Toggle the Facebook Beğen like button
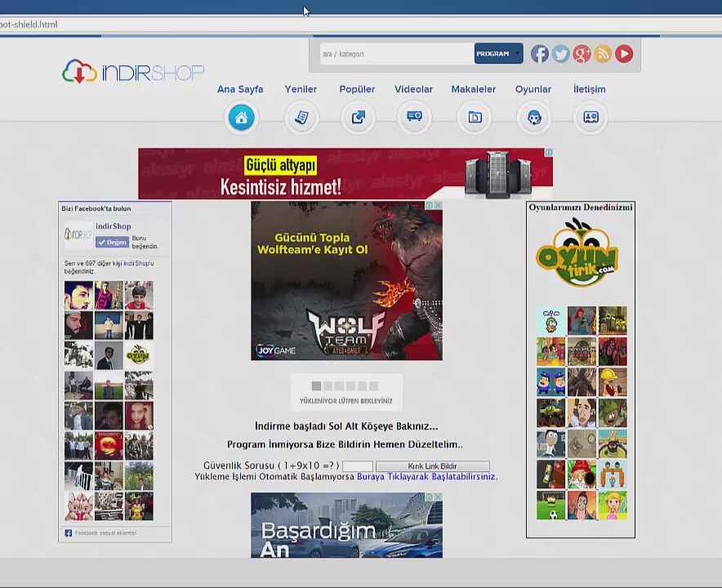The width and height of the screenshot is (722, 588). coord(112,243)
